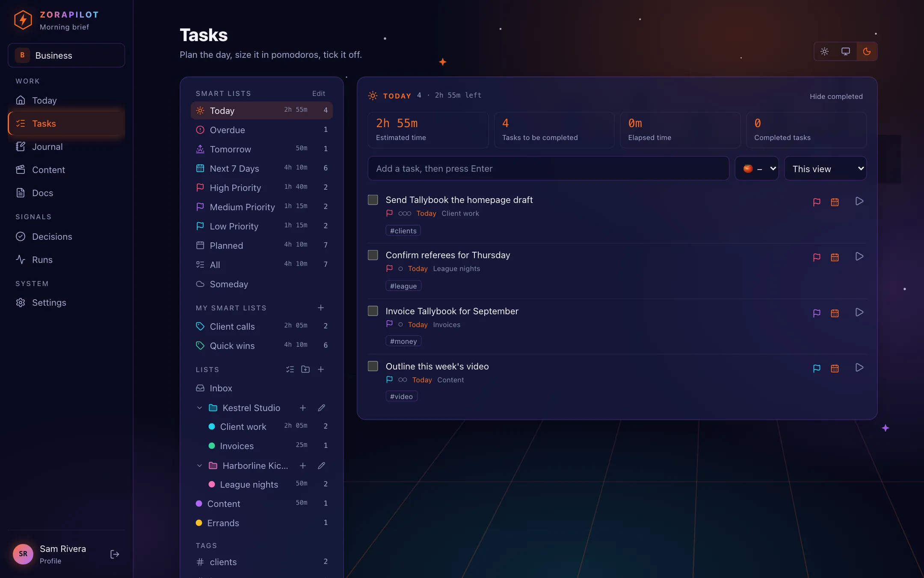The image size is (924, 578).
Task: Select the Overdue smart list
Action: [262, 130]
